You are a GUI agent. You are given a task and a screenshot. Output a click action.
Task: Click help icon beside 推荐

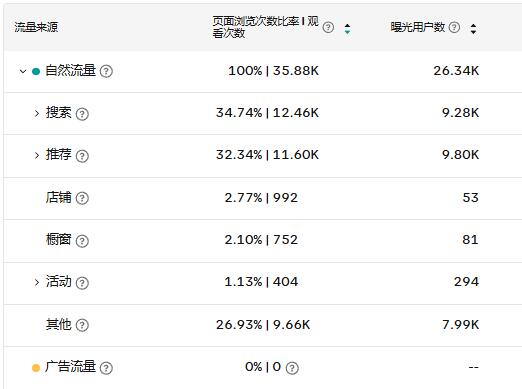(x=82, y=156)
